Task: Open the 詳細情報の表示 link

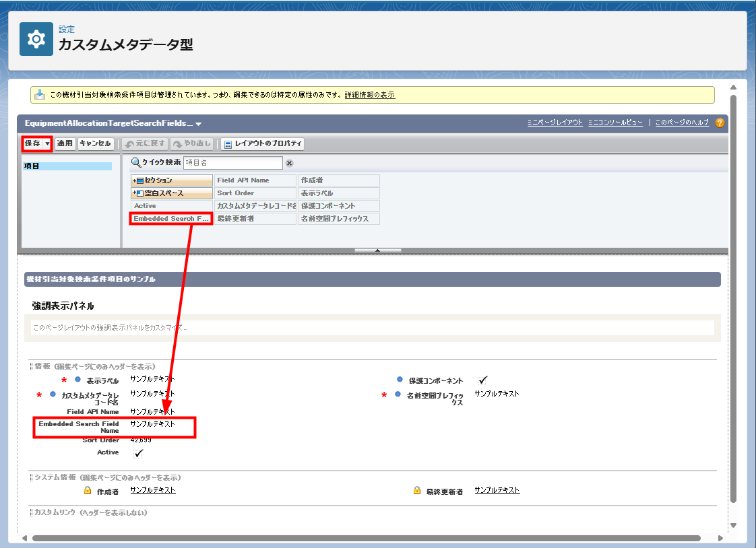Action: click(x=369, y=95)
